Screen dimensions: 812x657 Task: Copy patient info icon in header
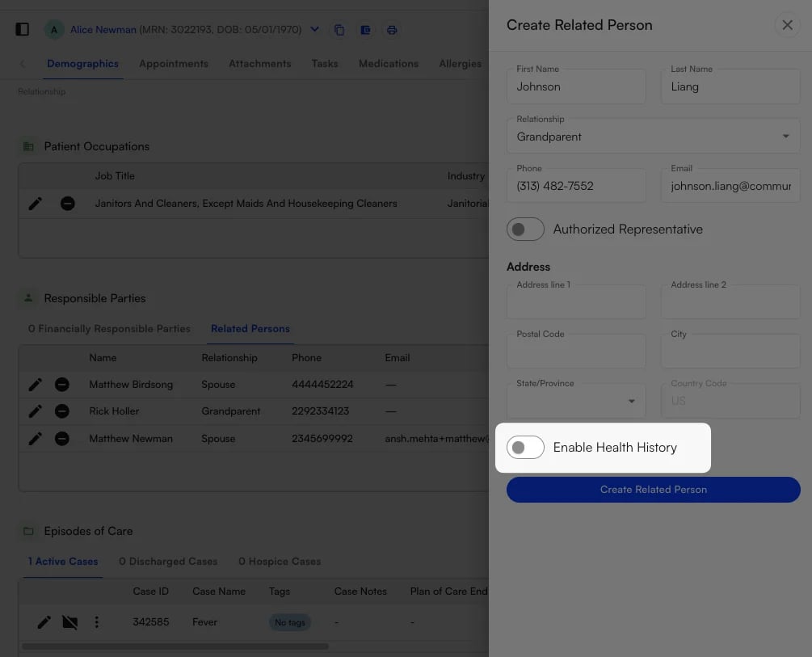339,30
